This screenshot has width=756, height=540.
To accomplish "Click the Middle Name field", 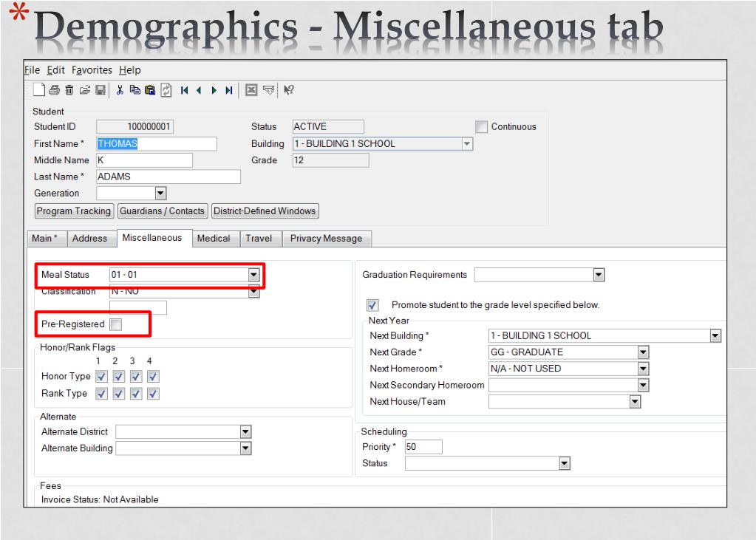I will [145, 160].
